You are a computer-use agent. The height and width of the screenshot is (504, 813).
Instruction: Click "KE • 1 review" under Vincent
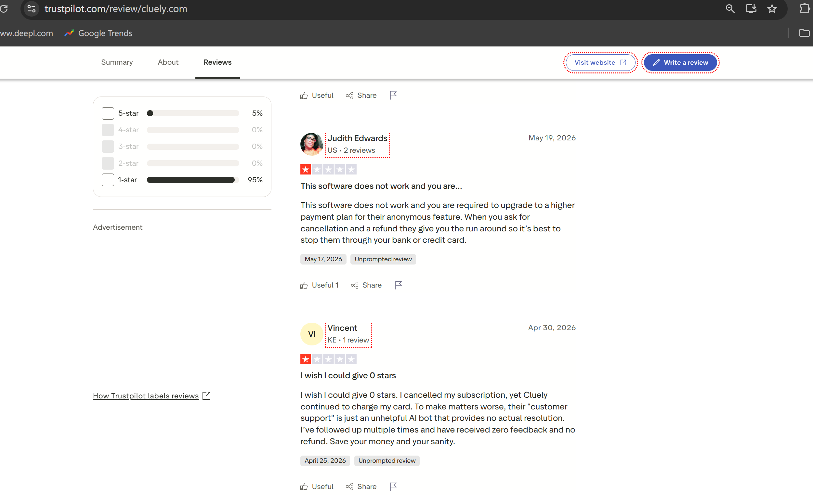click(348, 340)
